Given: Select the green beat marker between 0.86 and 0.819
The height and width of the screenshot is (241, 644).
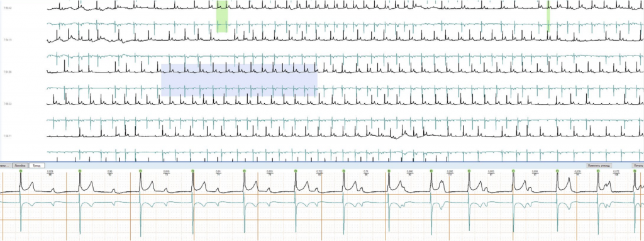Looking at the screenshot, I should pos(140,171).
